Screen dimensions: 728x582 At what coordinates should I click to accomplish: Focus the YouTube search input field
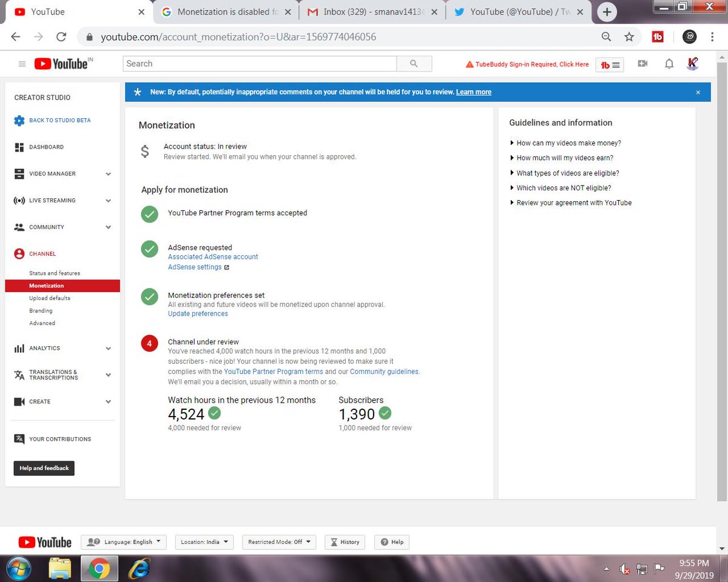[260, 64]
